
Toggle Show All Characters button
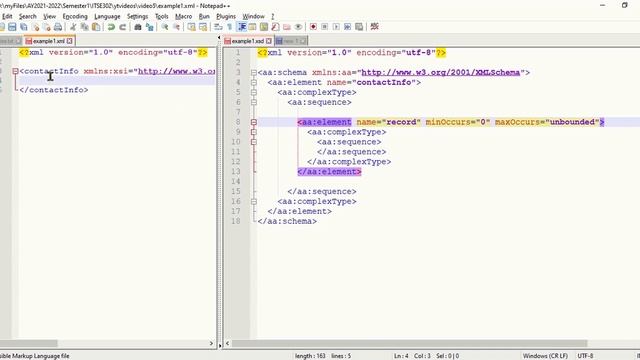[230, 27]
